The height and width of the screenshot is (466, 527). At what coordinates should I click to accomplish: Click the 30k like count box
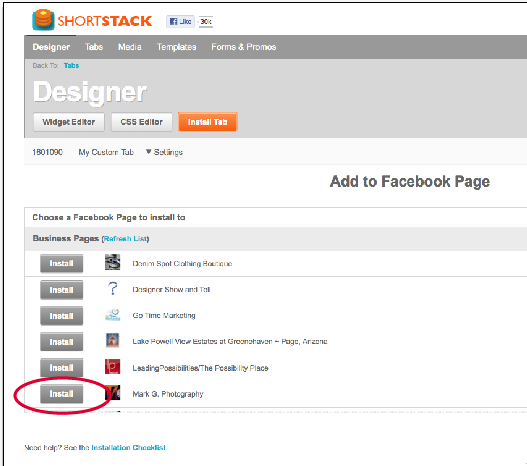click(206, 22)
